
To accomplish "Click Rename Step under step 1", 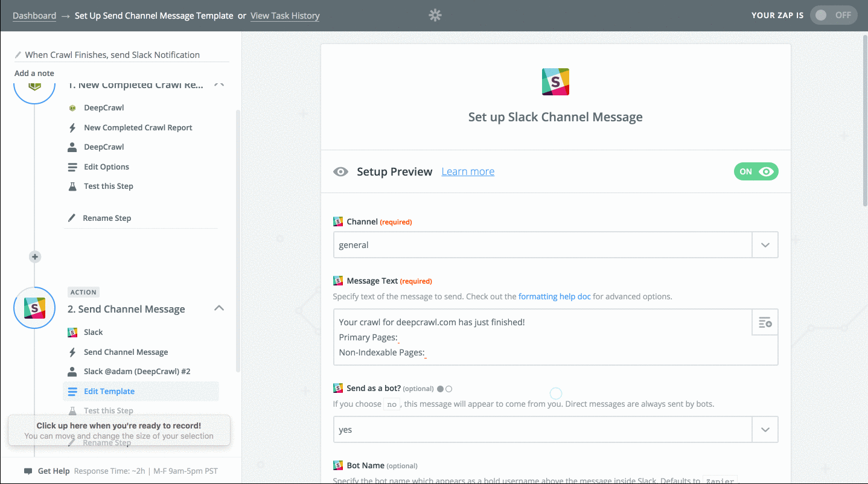I will [x=107, y=218].
